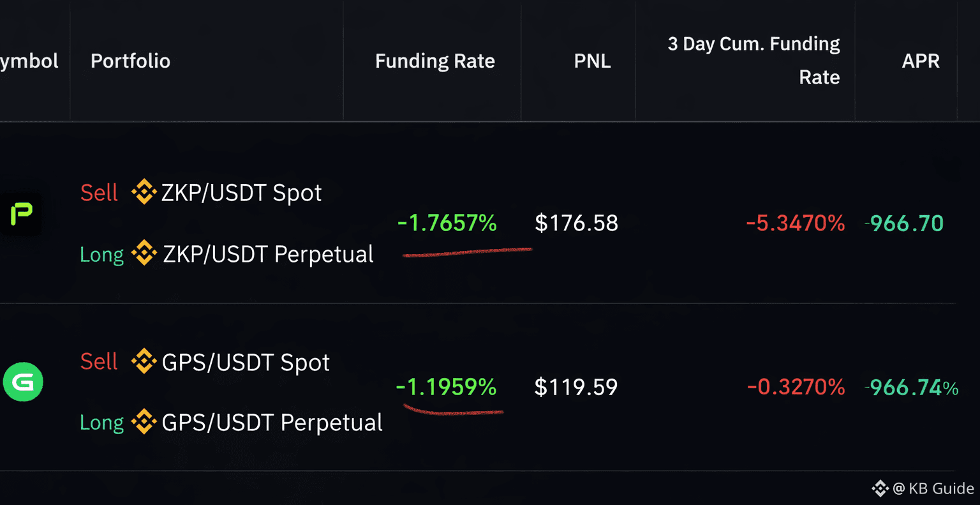Screen dimensions: 980x505
Task: Click Binance icon beside GPS/USDT Spot
Action: click(144, 361)
